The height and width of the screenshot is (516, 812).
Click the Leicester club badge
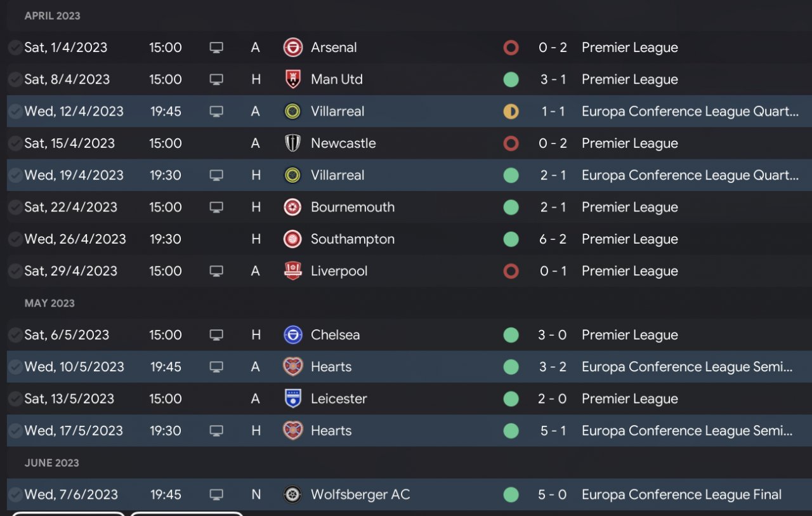click(x=292, y=399)
